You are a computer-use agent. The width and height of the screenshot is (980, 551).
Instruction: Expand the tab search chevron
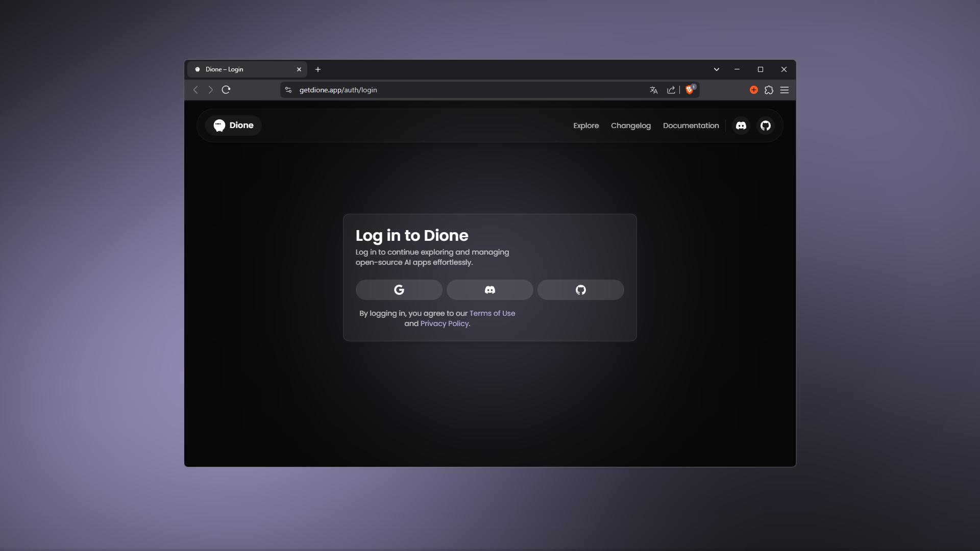tap(717, 69)
